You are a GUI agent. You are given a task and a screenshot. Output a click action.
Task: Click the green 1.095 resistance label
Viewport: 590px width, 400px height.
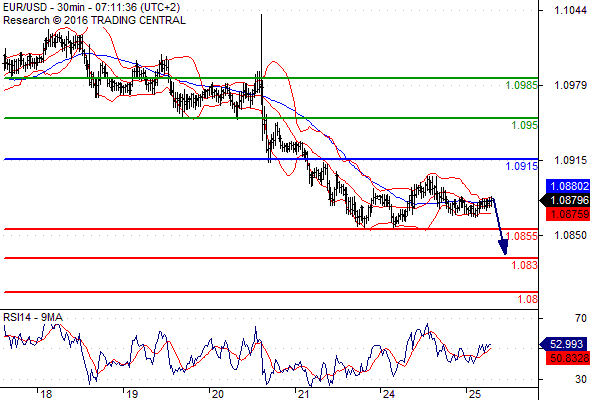(x=525, y=125)
